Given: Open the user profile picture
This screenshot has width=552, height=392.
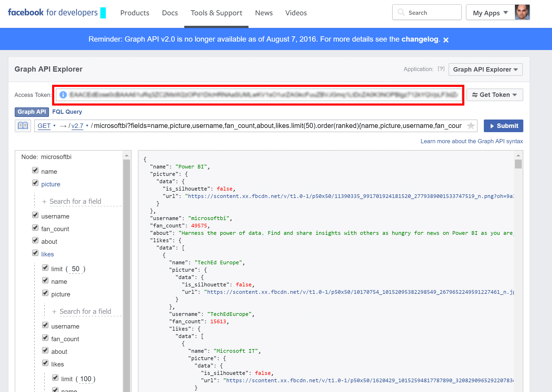Looking at the screenshot, I should coord(522,12).
